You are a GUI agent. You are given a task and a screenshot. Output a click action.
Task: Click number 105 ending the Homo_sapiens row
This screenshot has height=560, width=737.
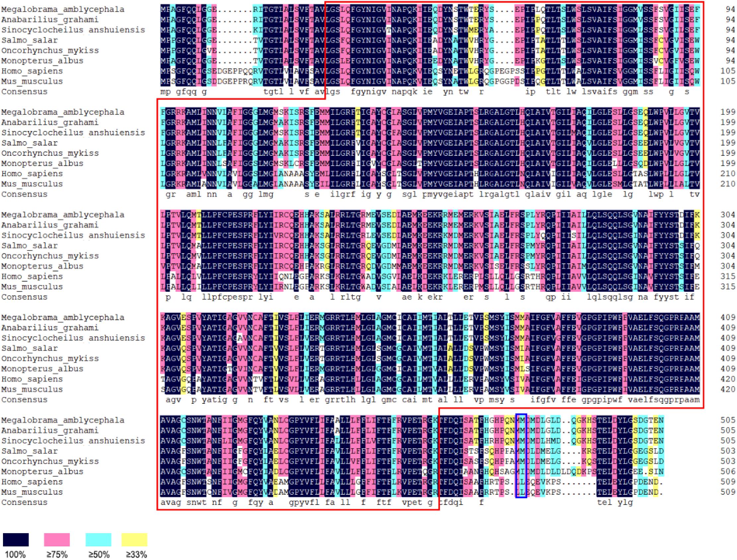[x=728, y=71]
